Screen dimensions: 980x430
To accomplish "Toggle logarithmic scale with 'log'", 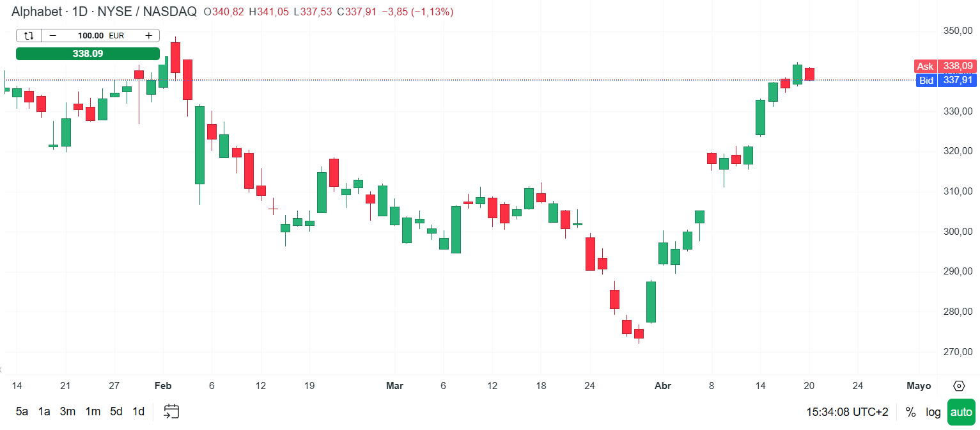I will pos(933,412).
